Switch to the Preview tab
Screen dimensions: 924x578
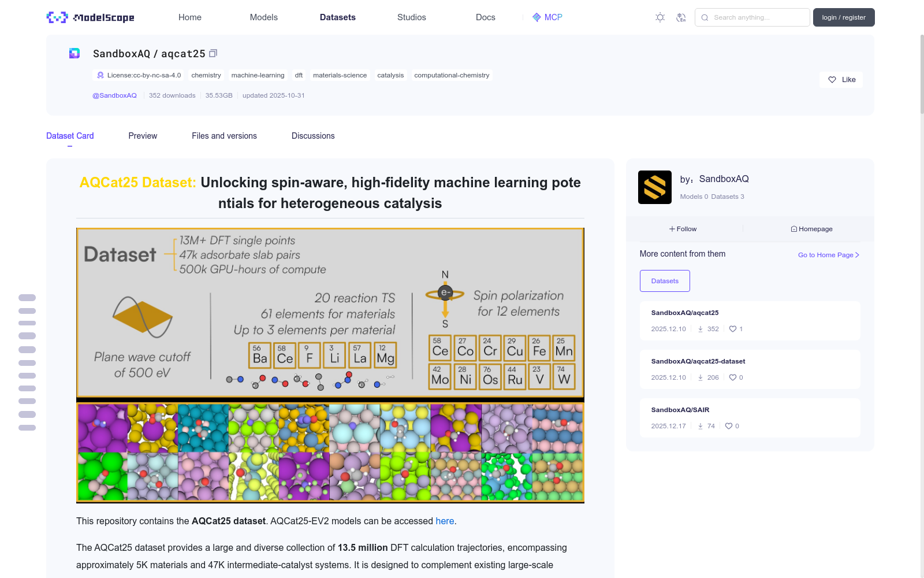coord(143,136)
